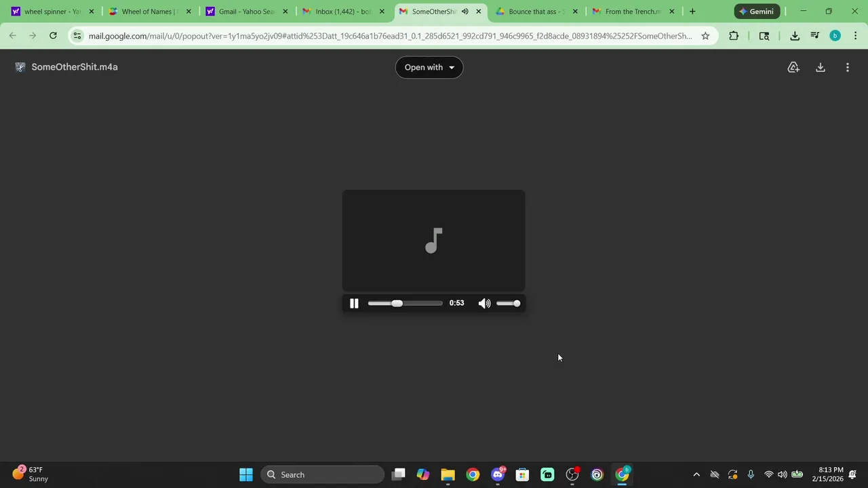
Task: Click the SomeOtherShit.m4a file name
Action: click(x=75, y=67)
